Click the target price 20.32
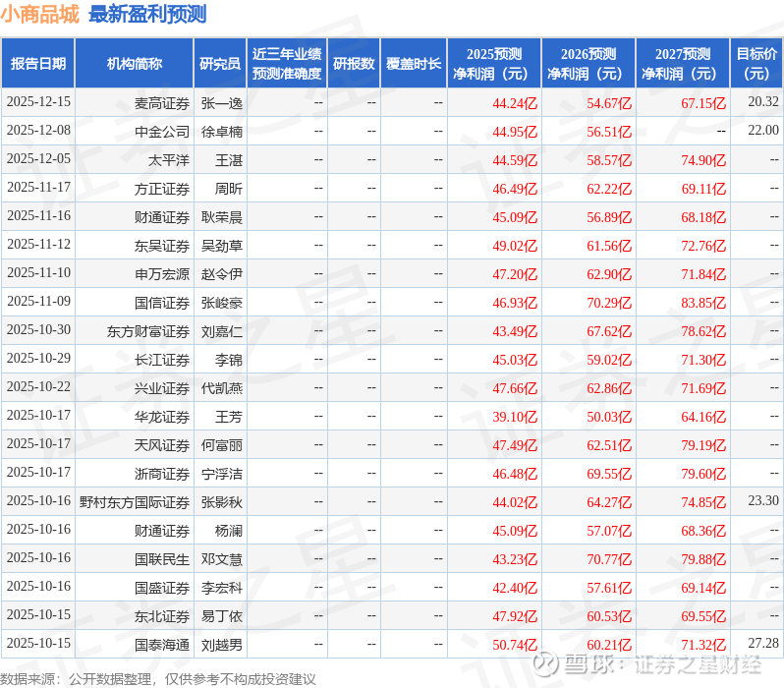Viewport: 784px width, 688px height. click(x=763, y=101)
